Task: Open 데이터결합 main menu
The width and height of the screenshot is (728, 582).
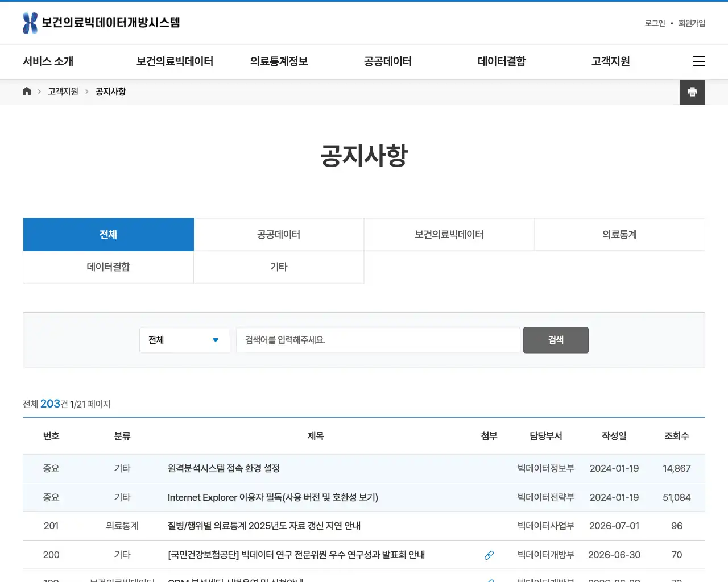Action: coord(502,61)
